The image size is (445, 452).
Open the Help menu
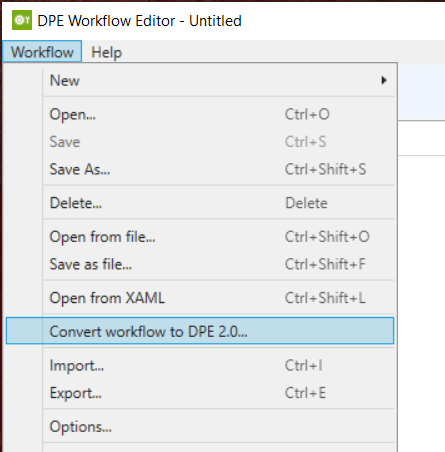[x=107, y=52]
